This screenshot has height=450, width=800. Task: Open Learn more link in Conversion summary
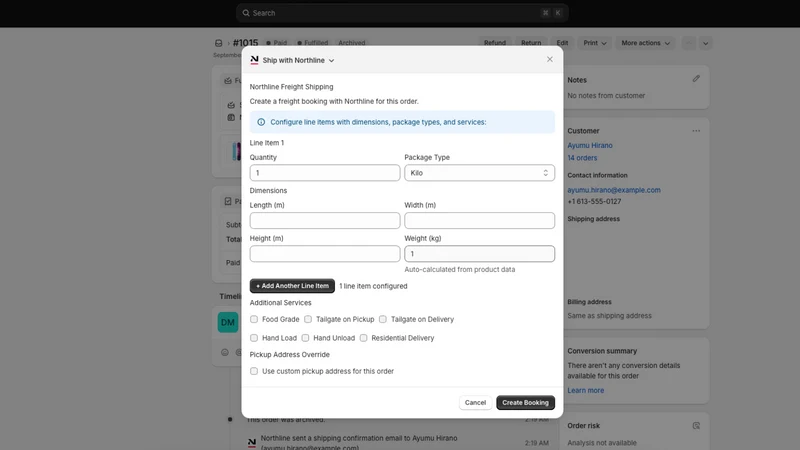click(586, 390)
